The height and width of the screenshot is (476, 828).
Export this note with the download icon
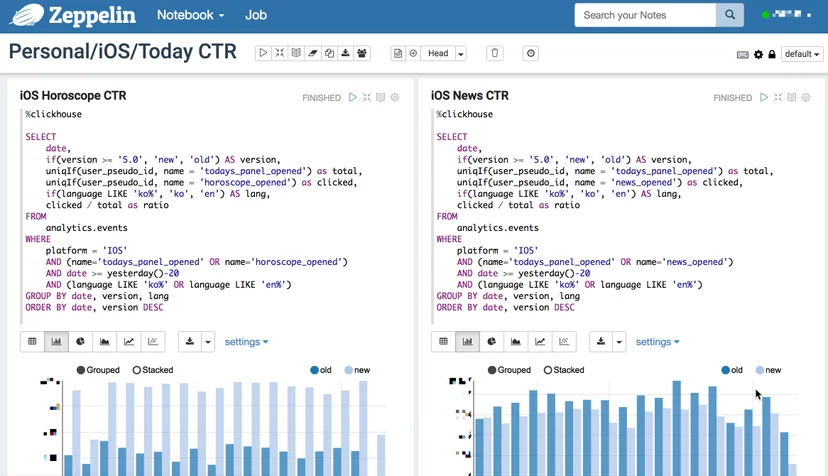(345, 53)
